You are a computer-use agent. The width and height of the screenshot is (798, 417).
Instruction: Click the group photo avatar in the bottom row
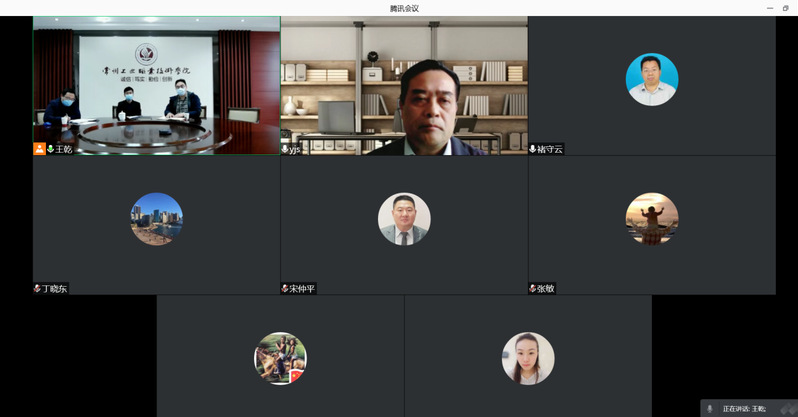point(280,358)
